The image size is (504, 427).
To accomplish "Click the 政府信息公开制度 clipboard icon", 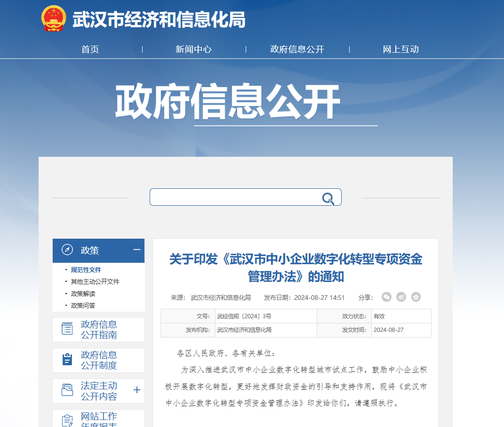I will 67,360.
